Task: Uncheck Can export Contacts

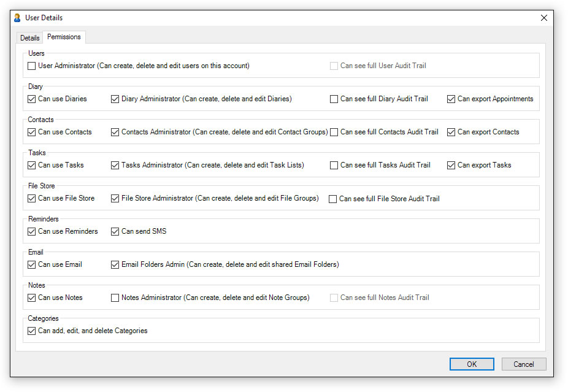Action: pyautogui.click(x=451, y=132)
